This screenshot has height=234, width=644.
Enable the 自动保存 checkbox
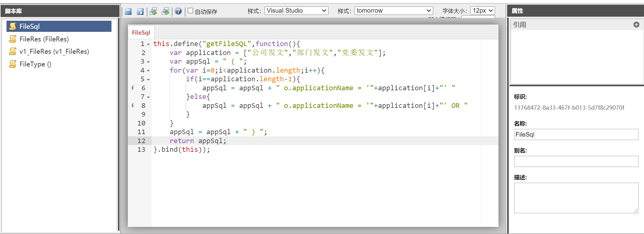(x=190, y=11)
